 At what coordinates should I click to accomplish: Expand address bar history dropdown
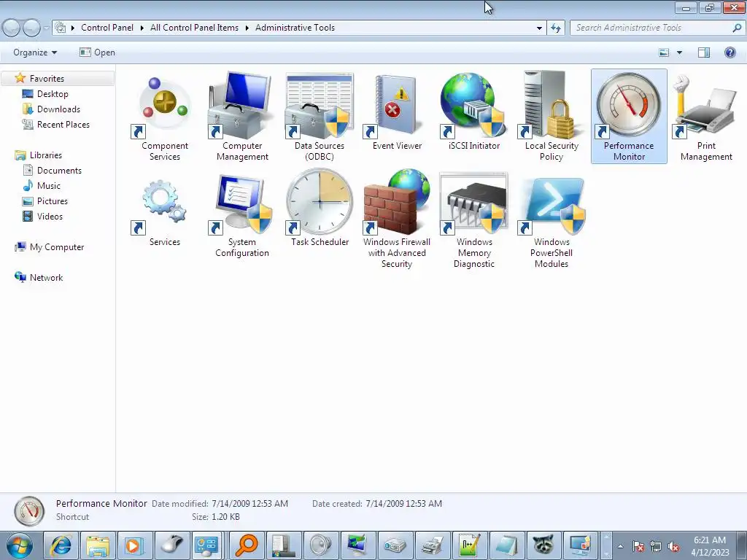click(539, 28)
